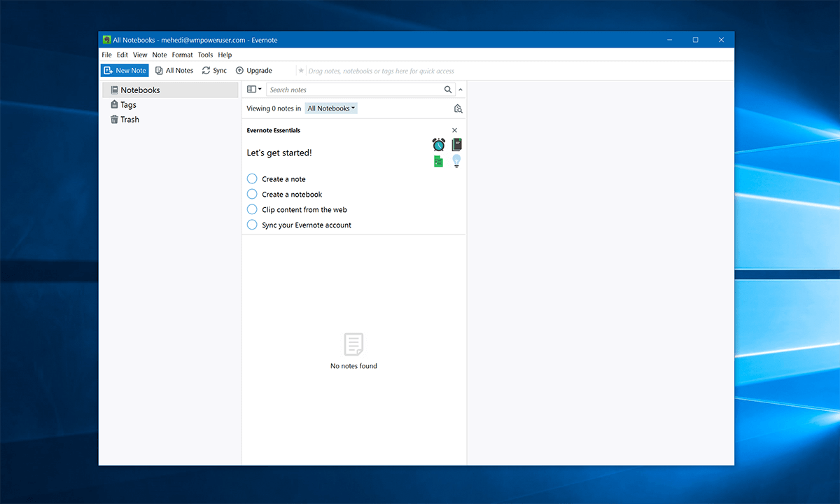Open the All Notebooks dropdown
This screenshot has height=504, width=840.
point(330,108)
